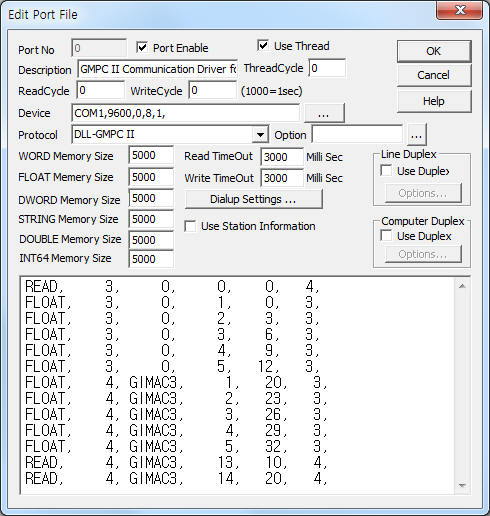
Task: Check Use Duplex under Computer Duplex
Action: pos(386,236)
